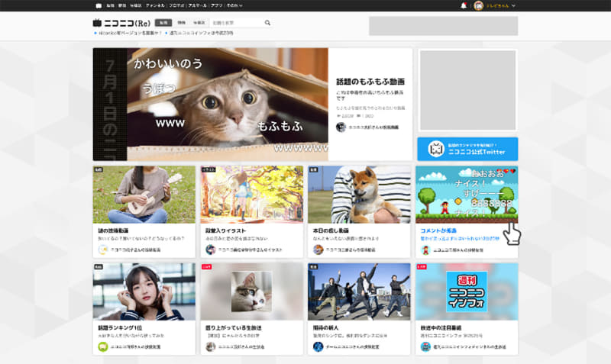611x364 pixels.
Task: Open ブロマガ in the top navigation
Action: coord(176,6)
